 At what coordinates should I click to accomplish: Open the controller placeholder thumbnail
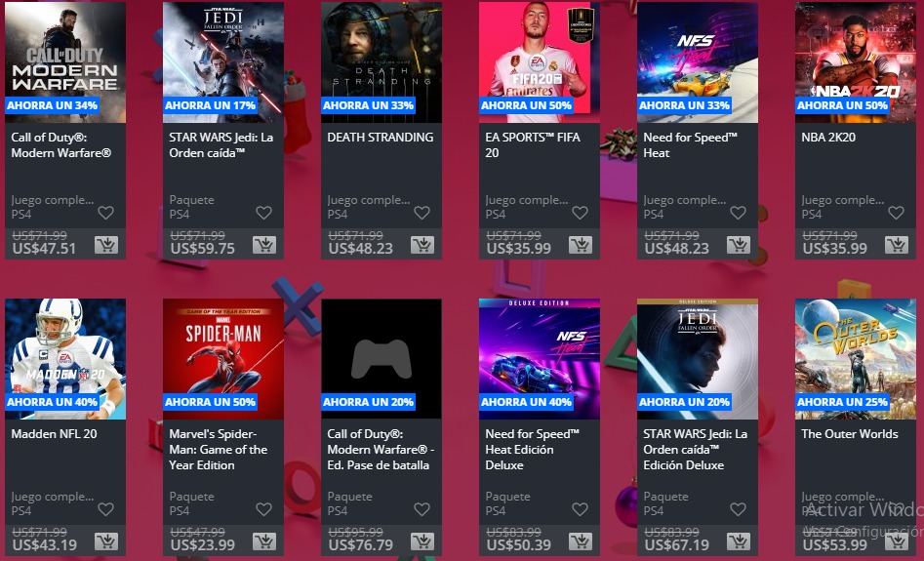pos(382,359)
